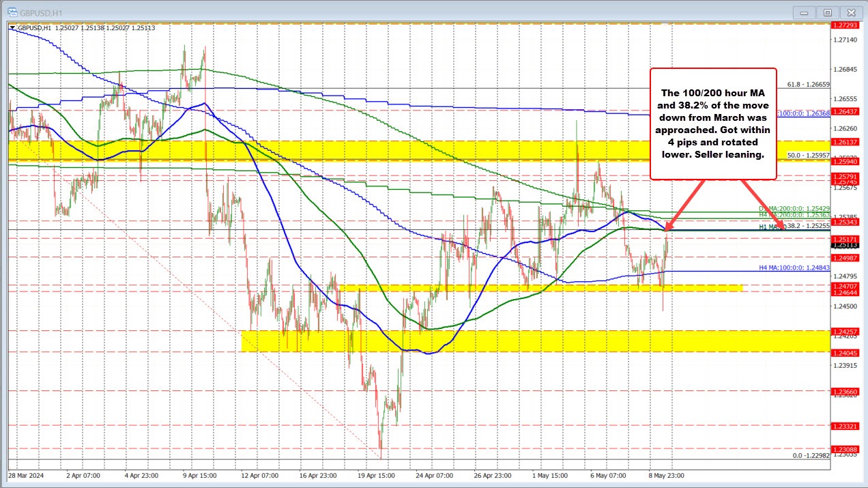Image resolution: width=868 pixels, height=488 pixels.
Task: Minimize the GBPUSD,H1 chart window
Action: click(805, 12)
